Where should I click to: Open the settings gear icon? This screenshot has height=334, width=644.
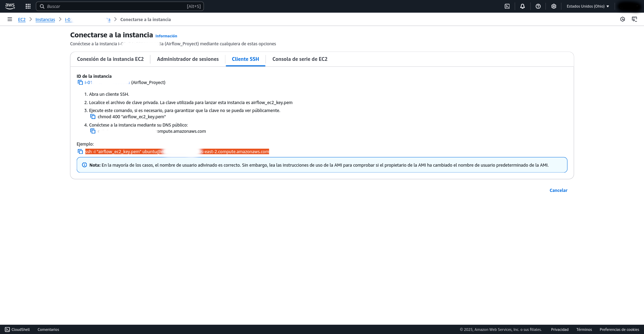click(554, 6)
